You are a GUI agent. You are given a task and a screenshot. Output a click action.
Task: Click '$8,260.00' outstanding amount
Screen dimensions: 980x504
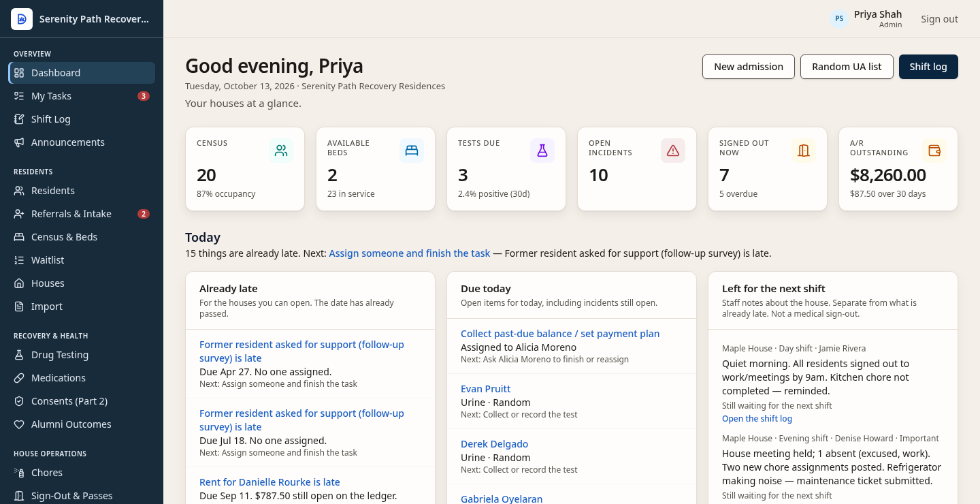coord(888,175)
